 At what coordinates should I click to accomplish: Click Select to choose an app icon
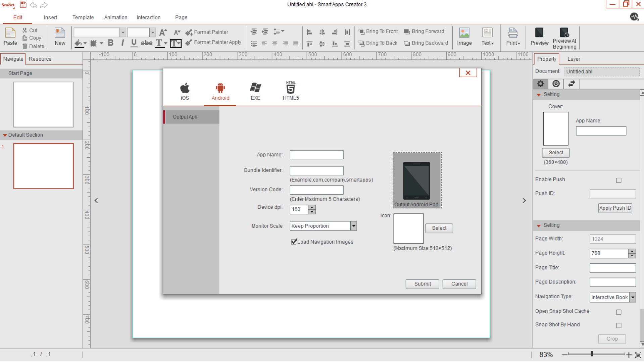439,228
